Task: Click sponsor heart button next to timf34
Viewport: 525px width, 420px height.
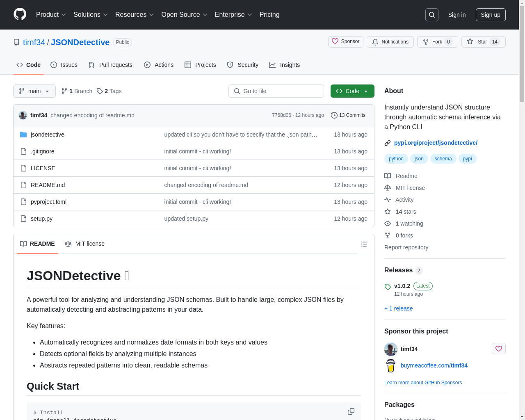Action: pyautogui.click(x=499, y=349)
